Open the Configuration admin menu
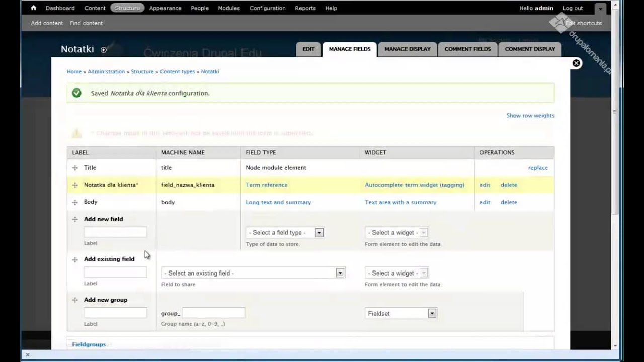Screen dimensions: 644x362 click(x=268, y=8)
